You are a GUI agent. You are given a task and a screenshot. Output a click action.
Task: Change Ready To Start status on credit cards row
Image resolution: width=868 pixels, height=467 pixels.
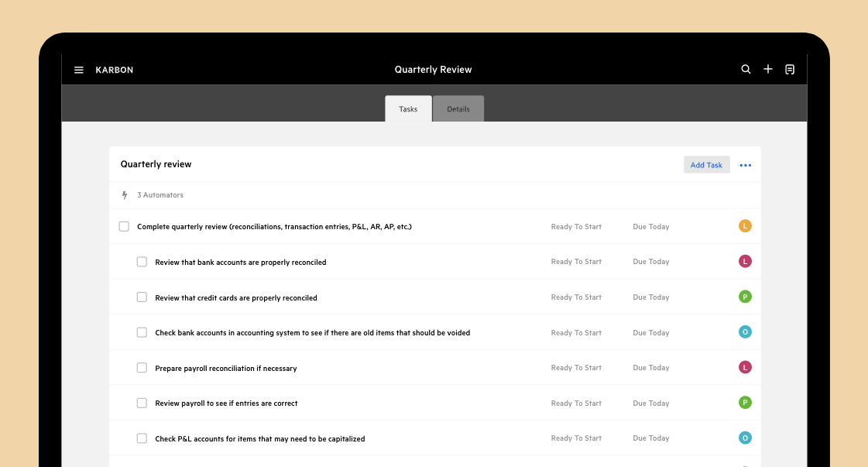coord(576,297)
